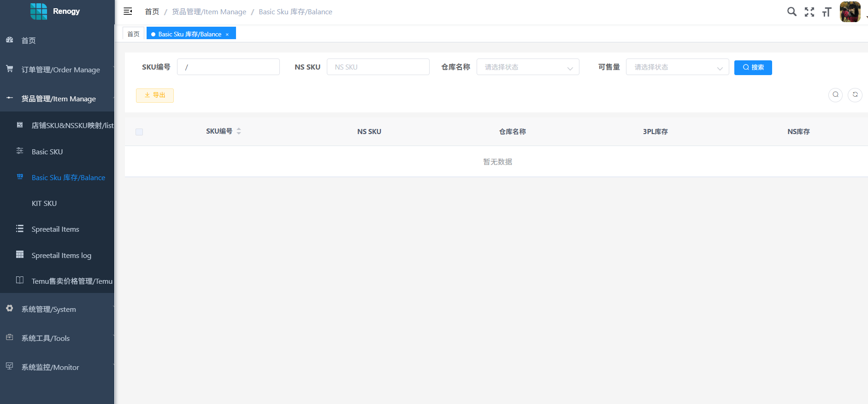Sort the table by SKU编号 column arrows
Screen dimensions: 868x404
[239, 131]
